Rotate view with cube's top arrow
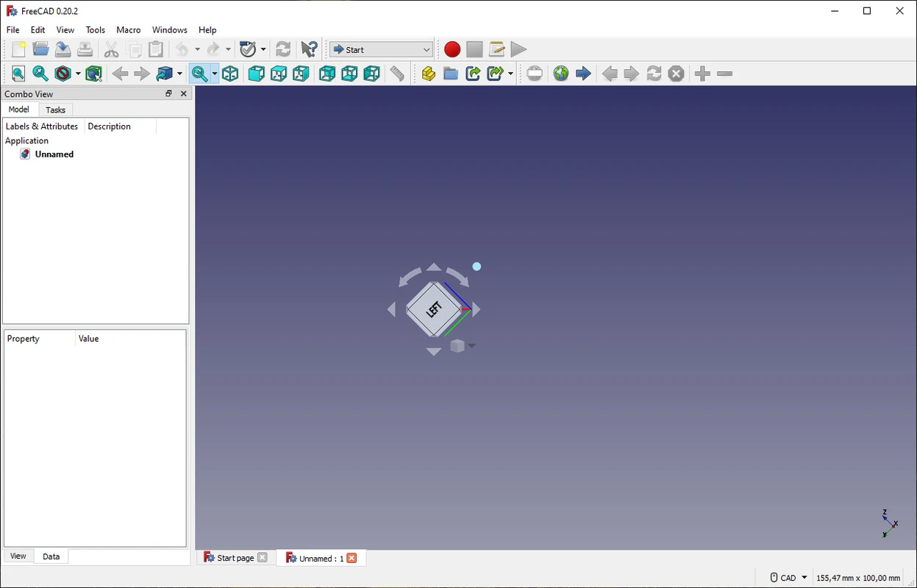Viewport: 917px width, 588px height. click(x=434, y=268)
